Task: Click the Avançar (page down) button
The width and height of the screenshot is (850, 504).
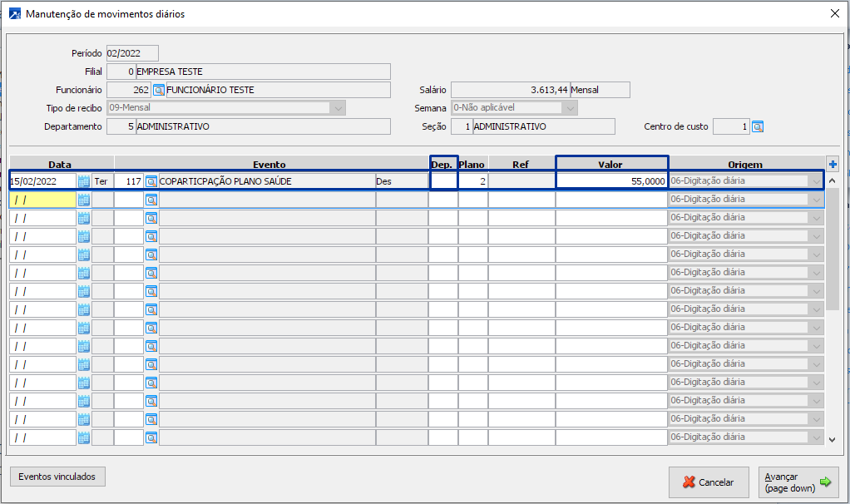Action: point(798,482)
